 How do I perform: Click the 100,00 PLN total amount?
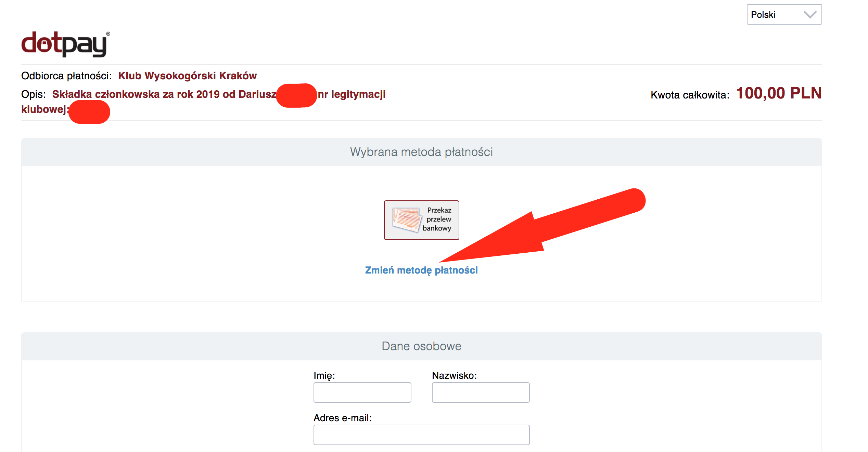[x=779, y=93]
